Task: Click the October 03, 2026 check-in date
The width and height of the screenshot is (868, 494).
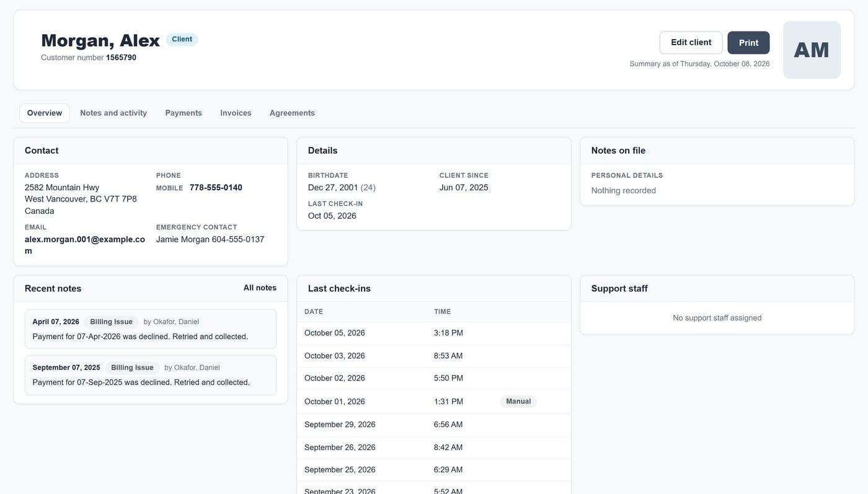Action: 335,356
